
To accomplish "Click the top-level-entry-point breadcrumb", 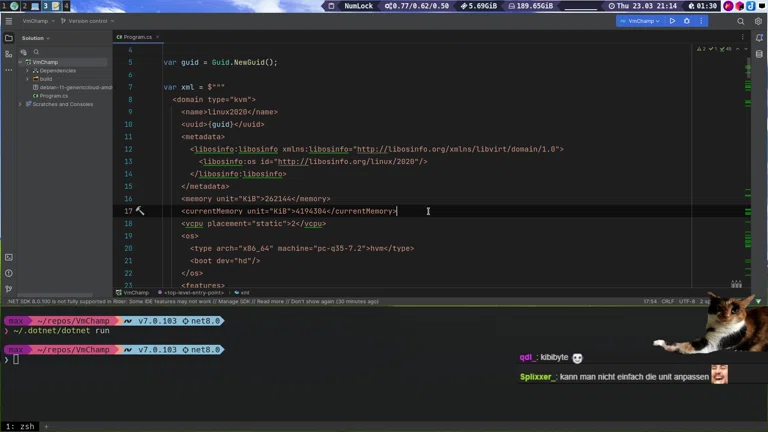I will (191, 292).
